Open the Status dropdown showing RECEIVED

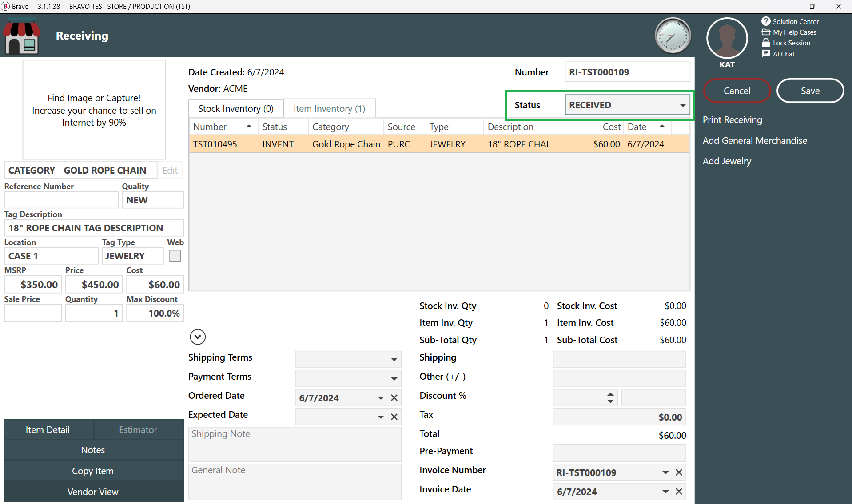click(x=682, y=105)
